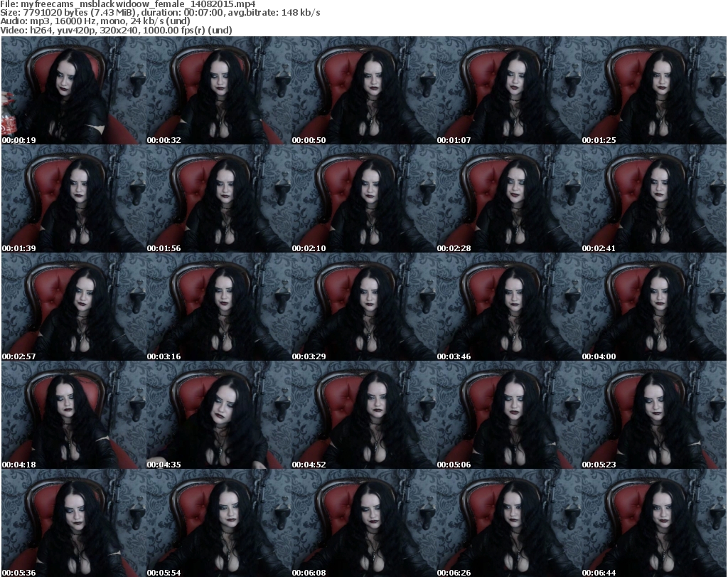Select the thumbnail stamped 00:00:50
This screenshot has height=577, width=728.
point(363,90)
